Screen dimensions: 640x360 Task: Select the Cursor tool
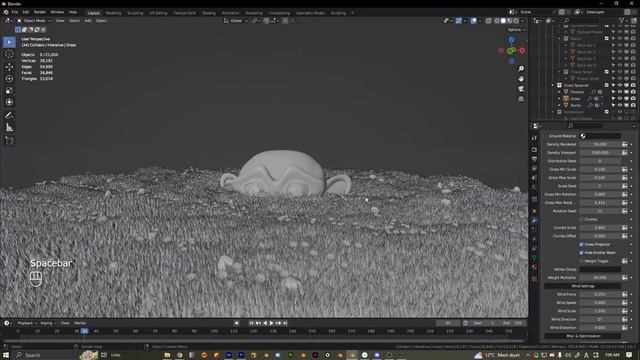point(9,54)
